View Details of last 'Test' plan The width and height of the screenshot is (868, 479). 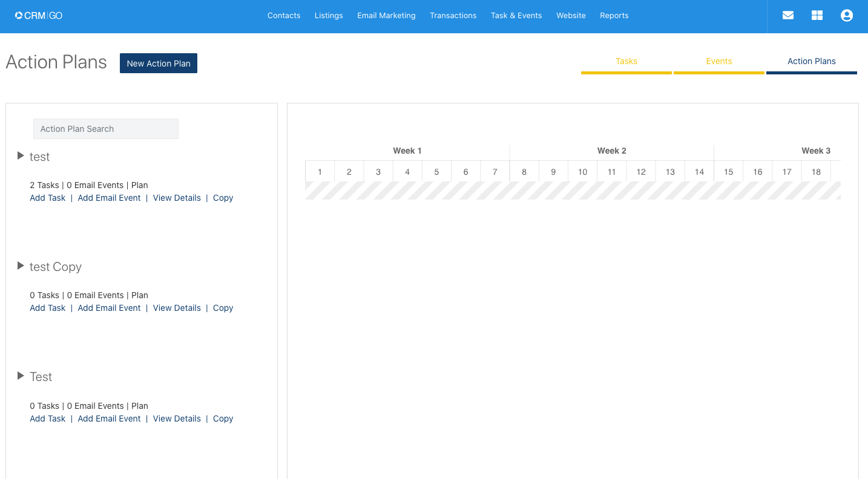[177, 419]
